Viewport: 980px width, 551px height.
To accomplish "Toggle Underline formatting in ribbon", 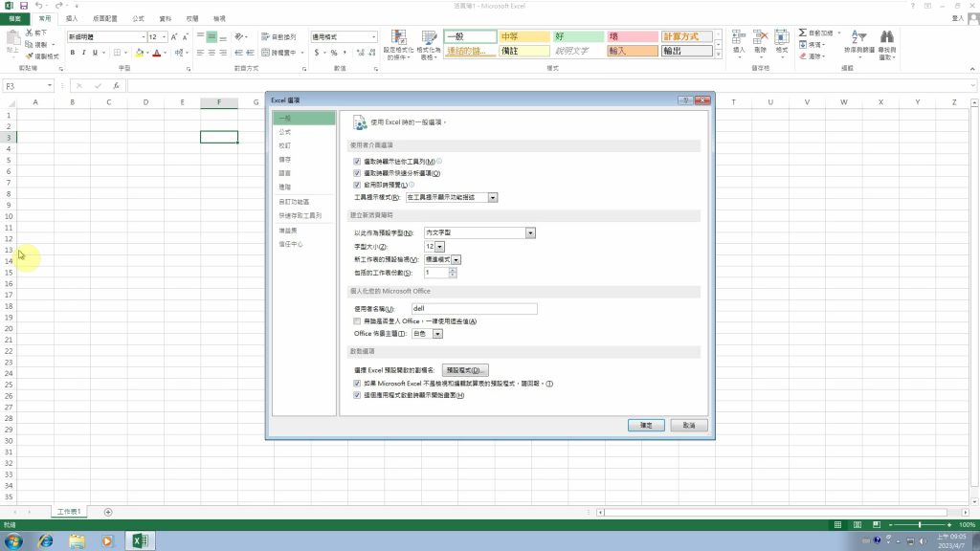I will [95, 53].
